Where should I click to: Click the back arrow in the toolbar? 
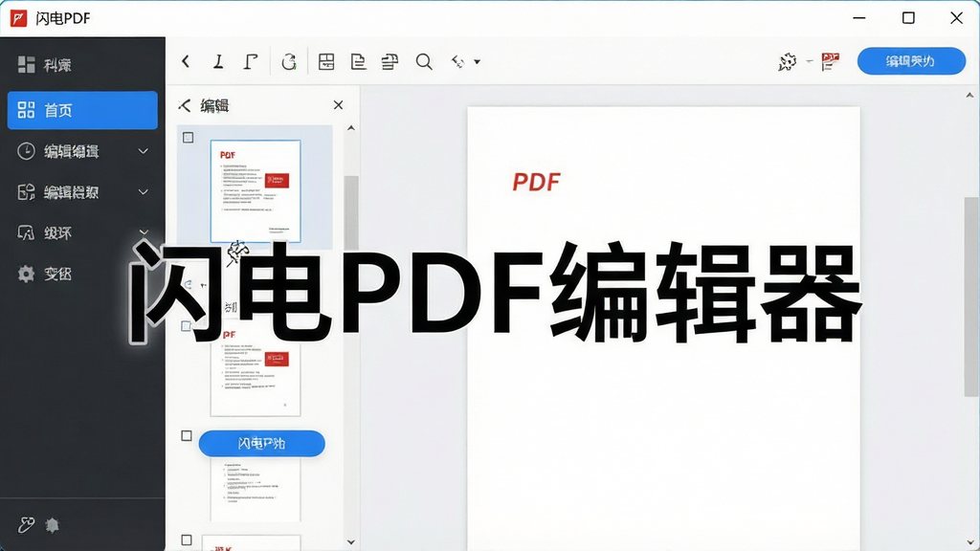(186, 61)
